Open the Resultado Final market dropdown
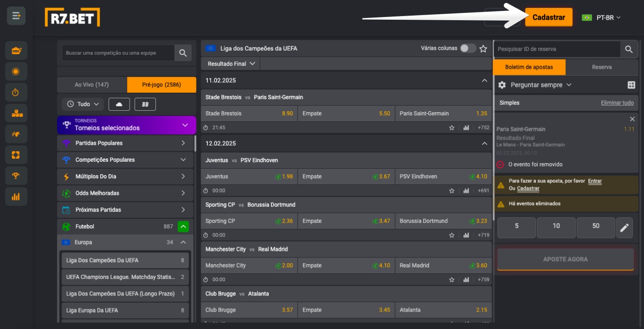 [x=231, y=64]
